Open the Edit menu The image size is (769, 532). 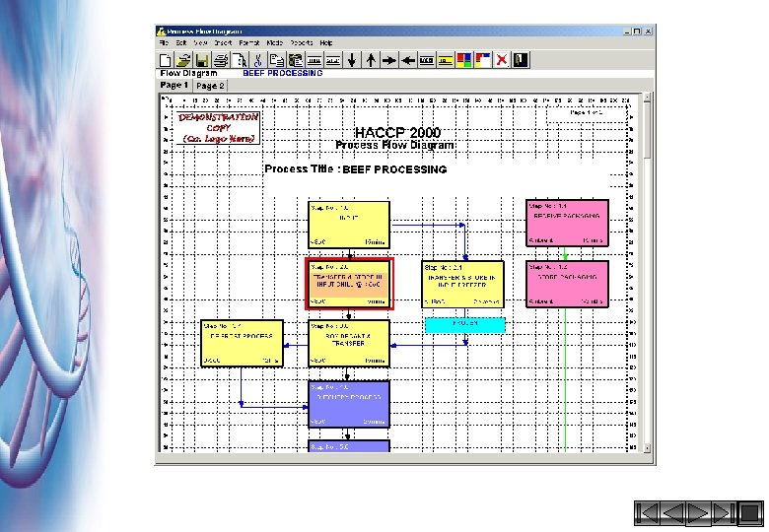181,42
